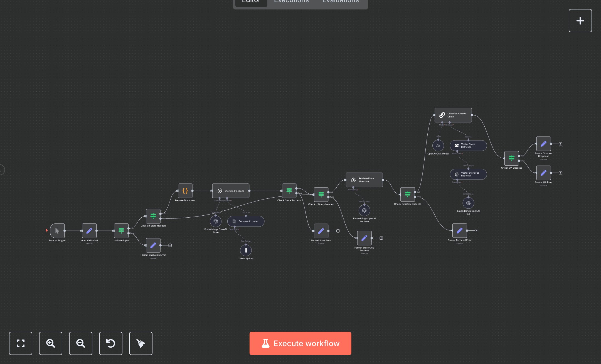Add node after Format Validation Error
This screenshot has width=601, height=364.
(170, 245)
